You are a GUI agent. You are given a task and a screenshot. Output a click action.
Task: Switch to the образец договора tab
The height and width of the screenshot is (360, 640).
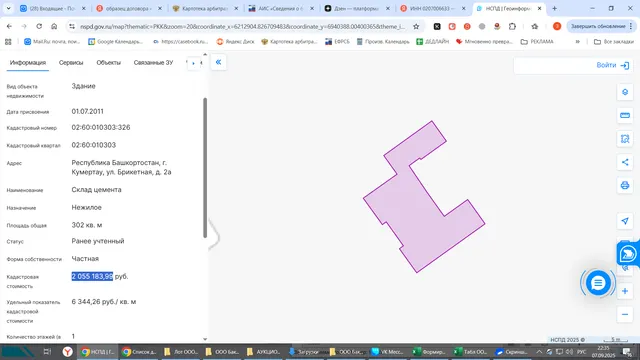[129, 9]
